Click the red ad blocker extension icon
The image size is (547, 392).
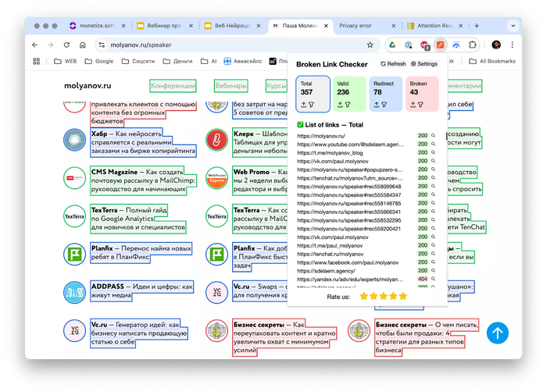tap(424, 45)
